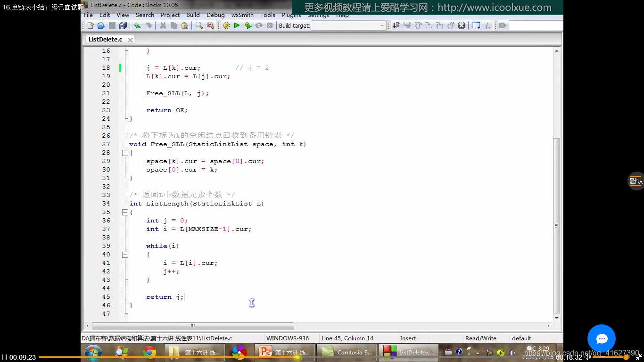Click the Redo arrow icon
The width and height of the screenshot is (644, 362).
click(x=148, y=25)
